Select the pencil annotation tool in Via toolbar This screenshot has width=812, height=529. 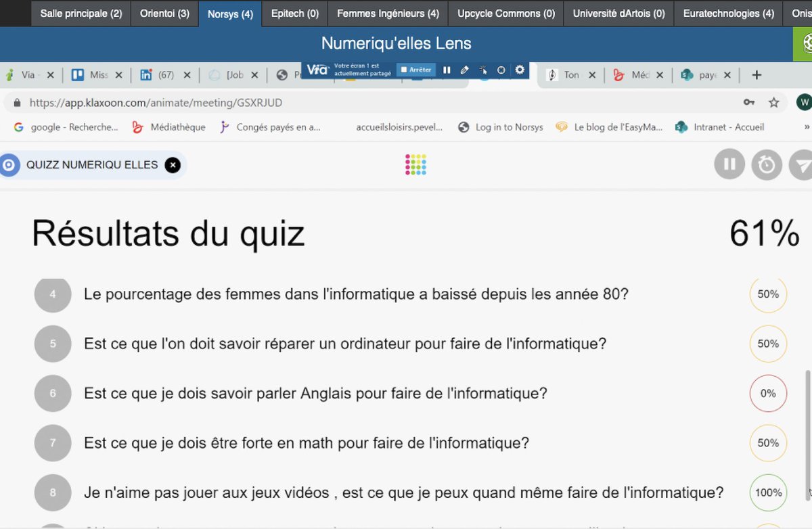click(464, 70)
